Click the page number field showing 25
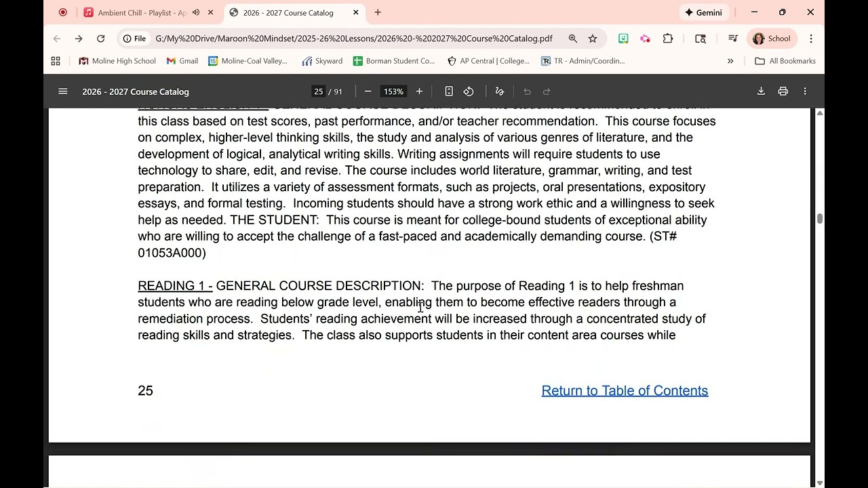Viewport: 868px width, 488px height. point(318,91)
